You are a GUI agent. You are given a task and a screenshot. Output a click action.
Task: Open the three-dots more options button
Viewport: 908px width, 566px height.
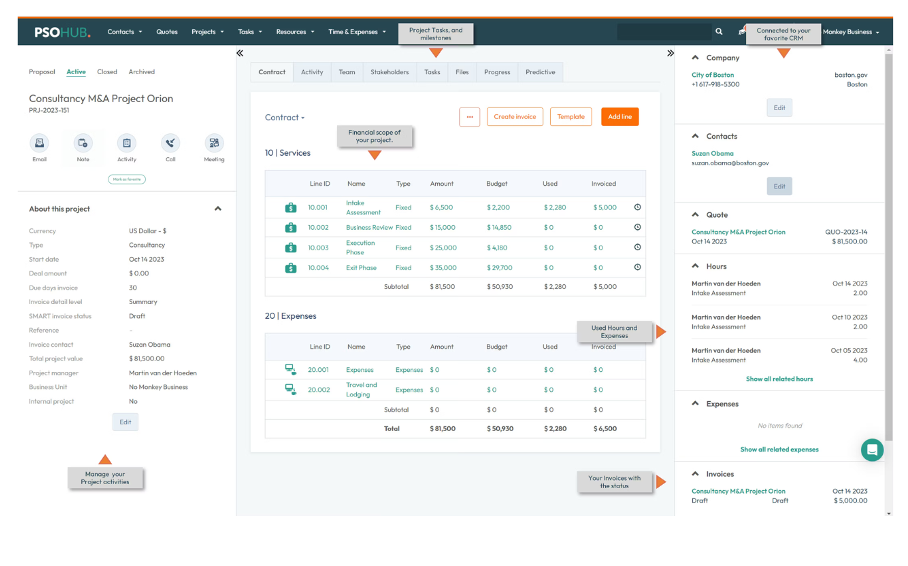tap(470, 117)
